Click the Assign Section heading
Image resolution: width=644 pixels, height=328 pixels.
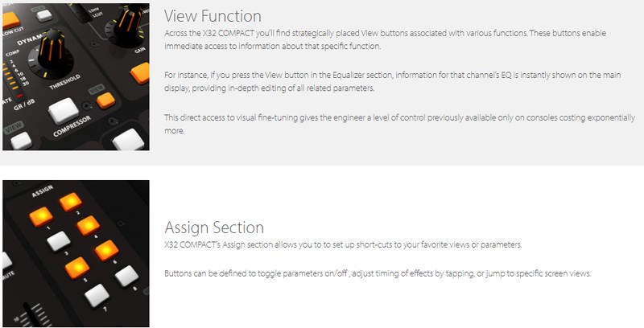(214, 228)
